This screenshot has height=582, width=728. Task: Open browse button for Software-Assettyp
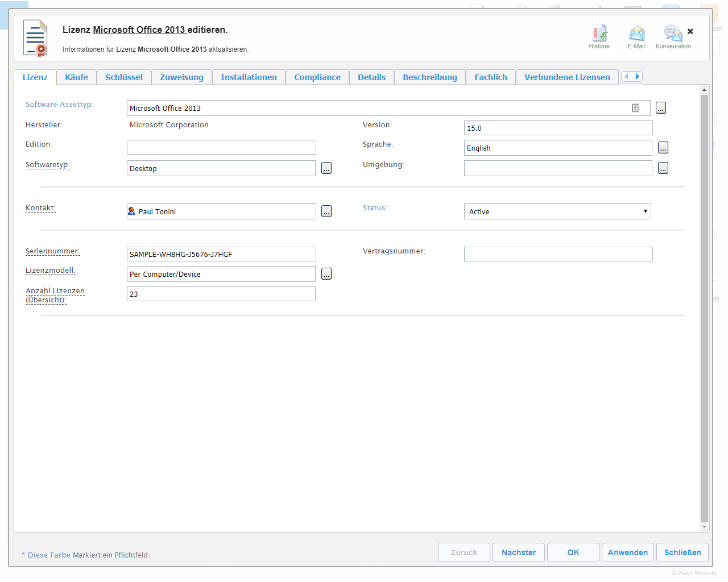661,108
